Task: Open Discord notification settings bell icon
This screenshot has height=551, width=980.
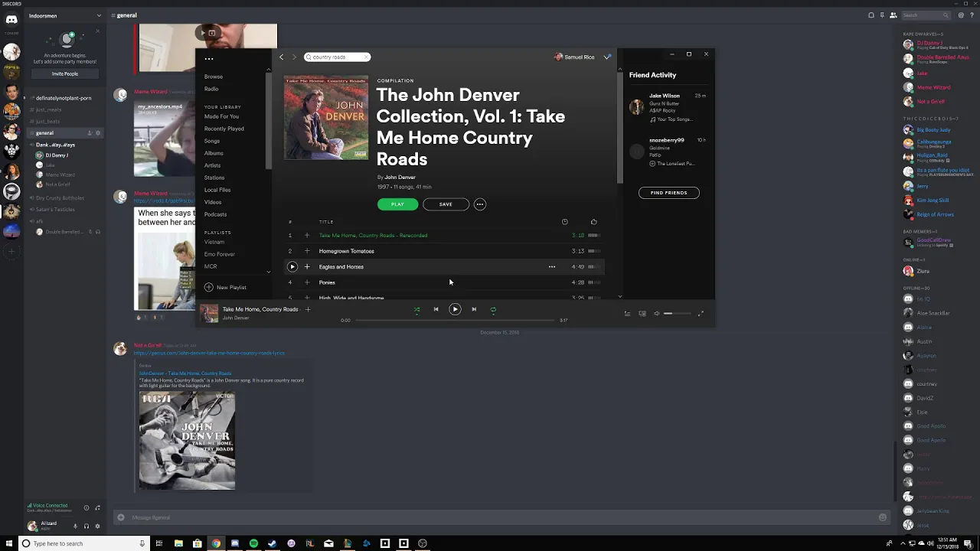Action: pyautogui.click(x=871, y=15)
